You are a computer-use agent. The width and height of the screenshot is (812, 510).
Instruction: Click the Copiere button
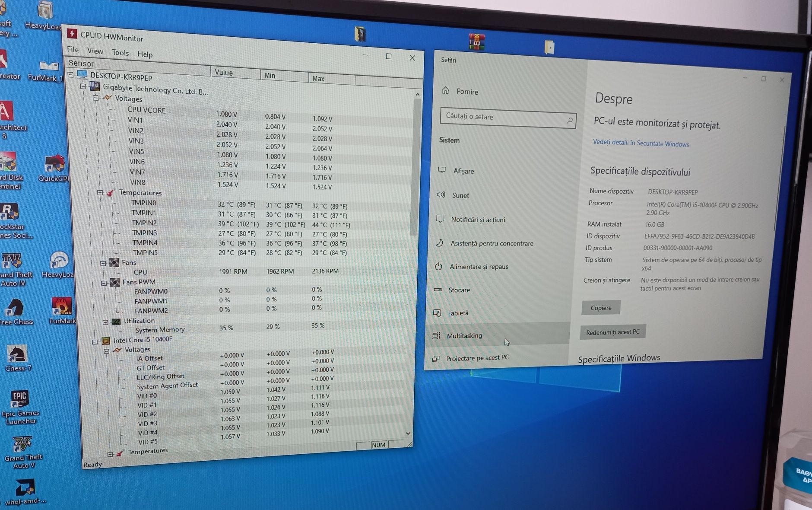(x=601, y=308)
